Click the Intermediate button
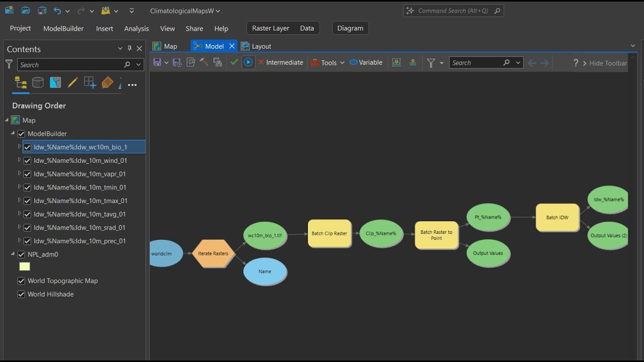The width and height of the screenshot is (644, 362). coord(280,62)
